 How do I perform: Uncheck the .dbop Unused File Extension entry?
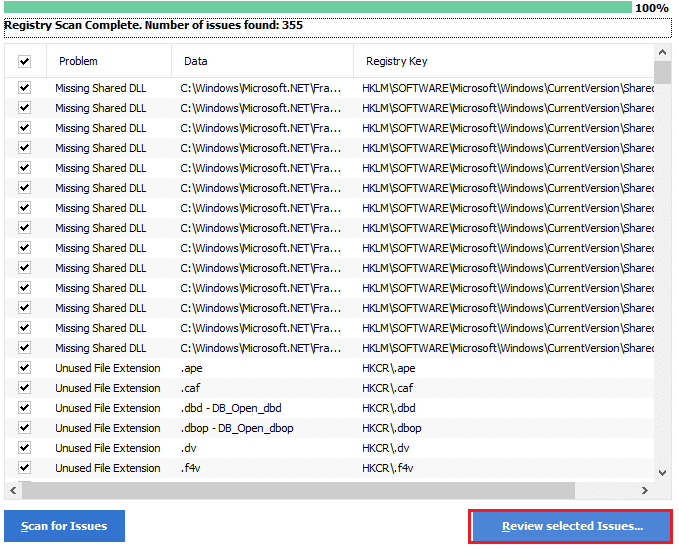[x=25, y=428]
